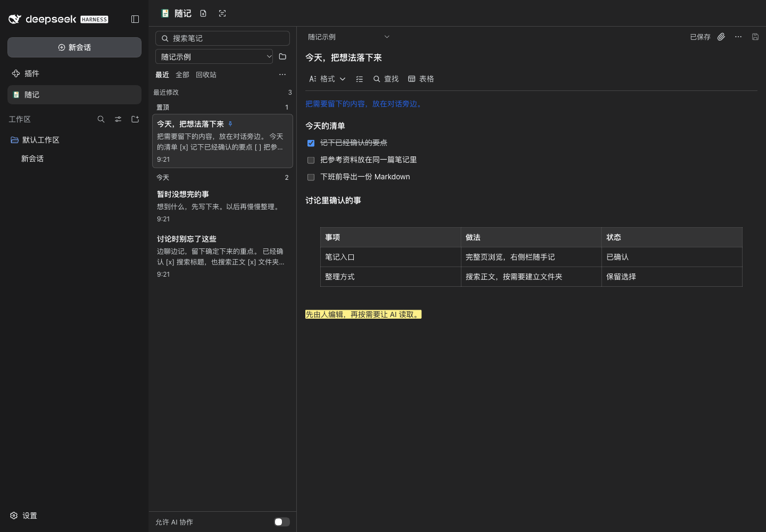The width and height of the screenshot is (766, 532).
Task: Click the new note icon beside 随记 title
Action: click(x=203, y=13)
